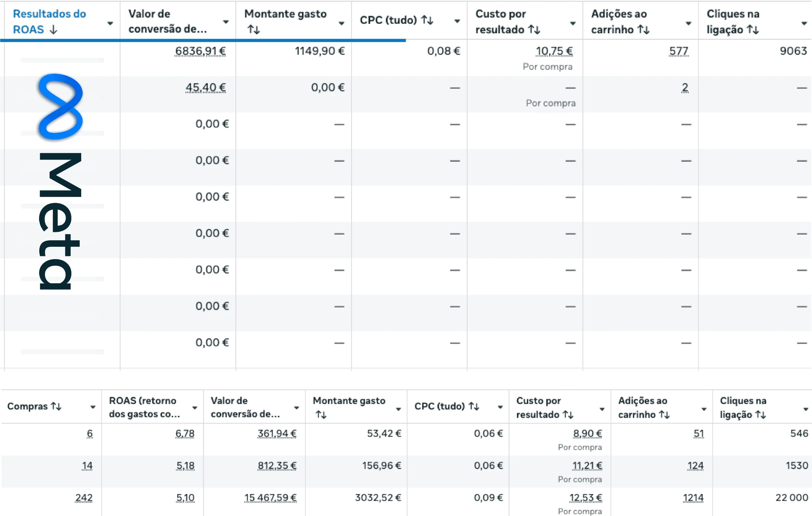Screen dimensions: 812x516
Task: Click sort arrows on top Cliques na ligação
Action: coord(753,30)
